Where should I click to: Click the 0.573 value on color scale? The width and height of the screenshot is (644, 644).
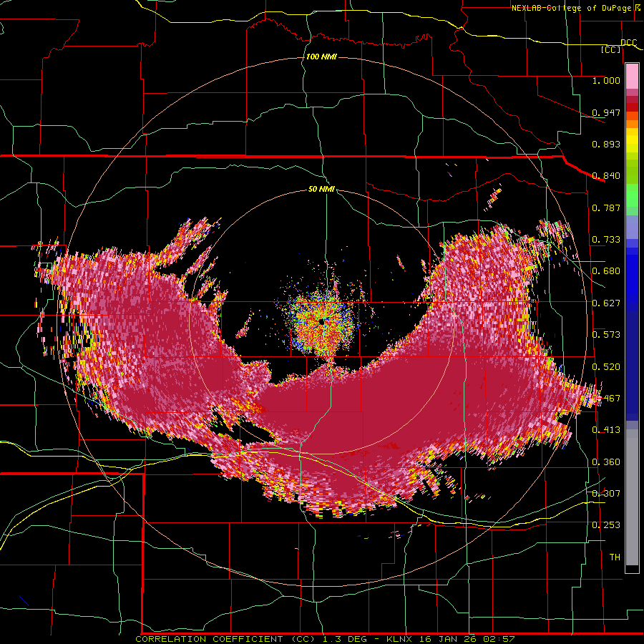tap(606, 334)
